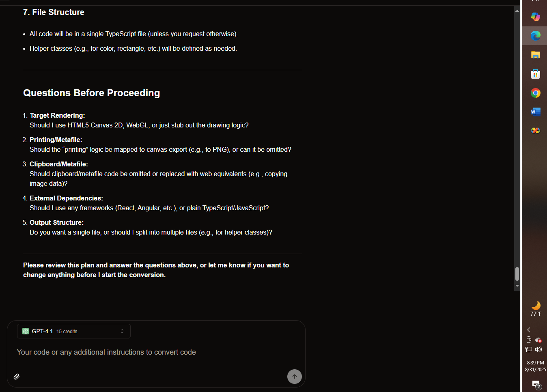Switch to Microsoft Edge in the taskbar
Image resolution: width=547 pixels, height=392 pixels.
click(x=535, y=36)
